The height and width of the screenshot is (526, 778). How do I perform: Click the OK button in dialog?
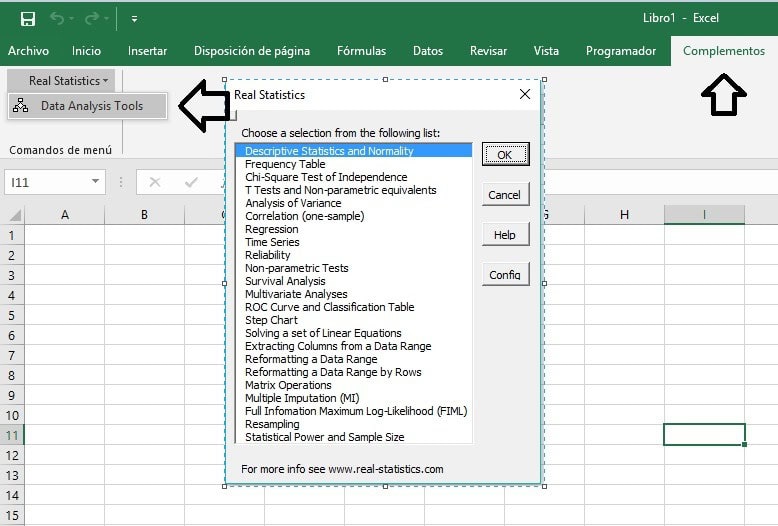pos(506,154)
